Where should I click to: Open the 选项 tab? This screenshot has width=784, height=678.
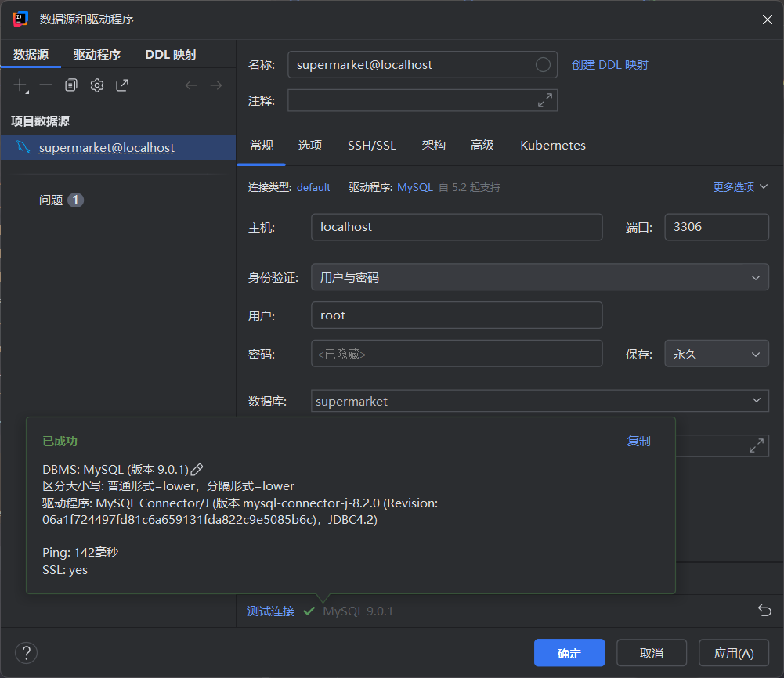(310, 146)
